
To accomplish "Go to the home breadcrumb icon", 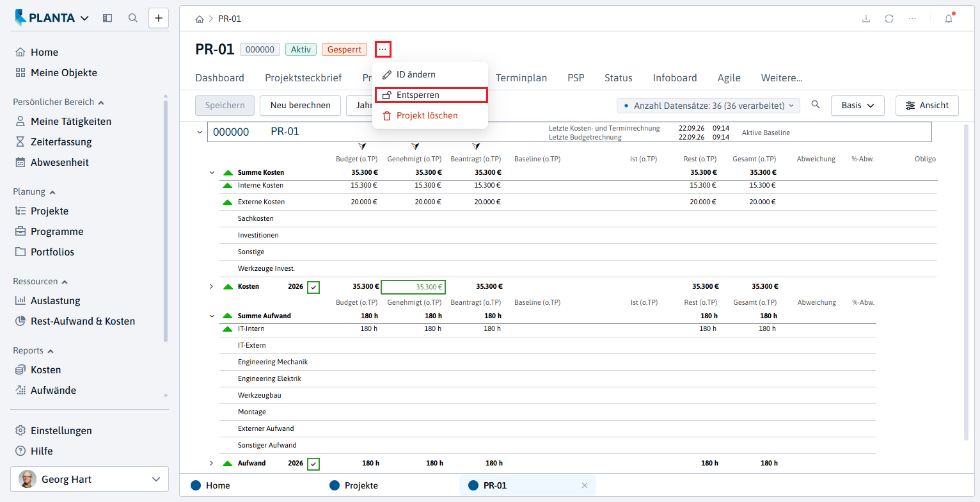I will pyautogui.click(x=200, y=19).
